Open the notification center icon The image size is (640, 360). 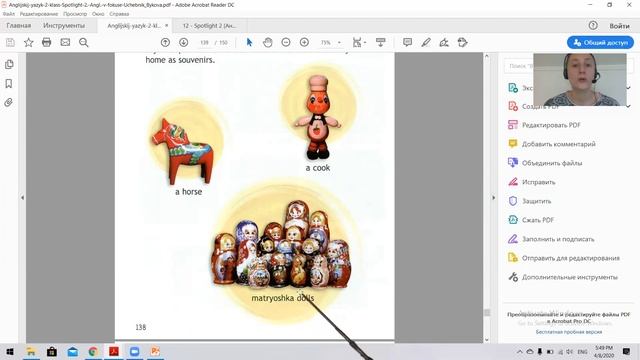click(626, 351)
